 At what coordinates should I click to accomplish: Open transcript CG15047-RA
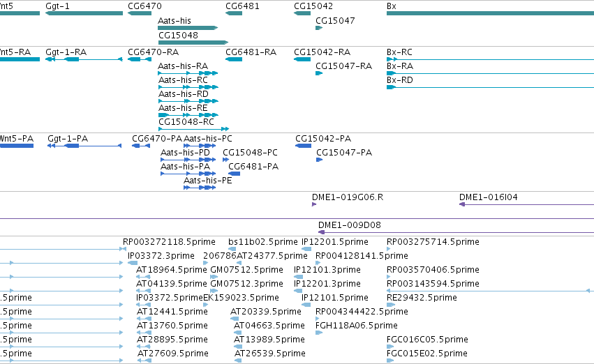[344, 66]
